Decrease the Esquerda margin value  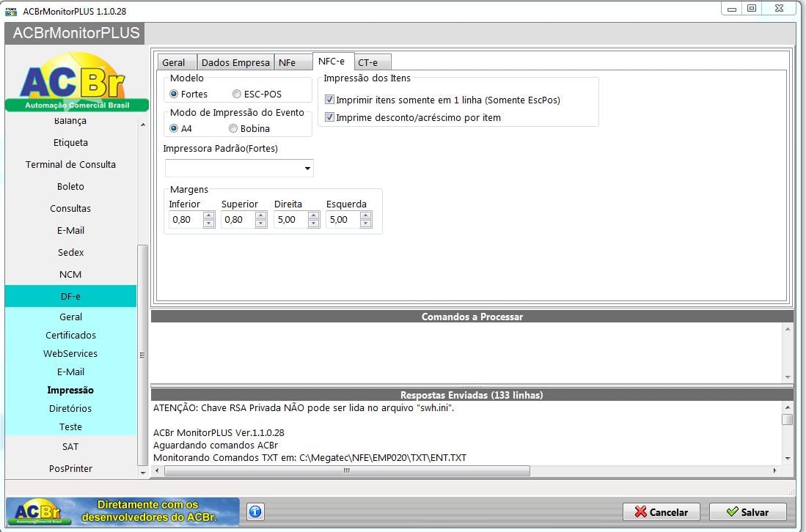[366, 223]
